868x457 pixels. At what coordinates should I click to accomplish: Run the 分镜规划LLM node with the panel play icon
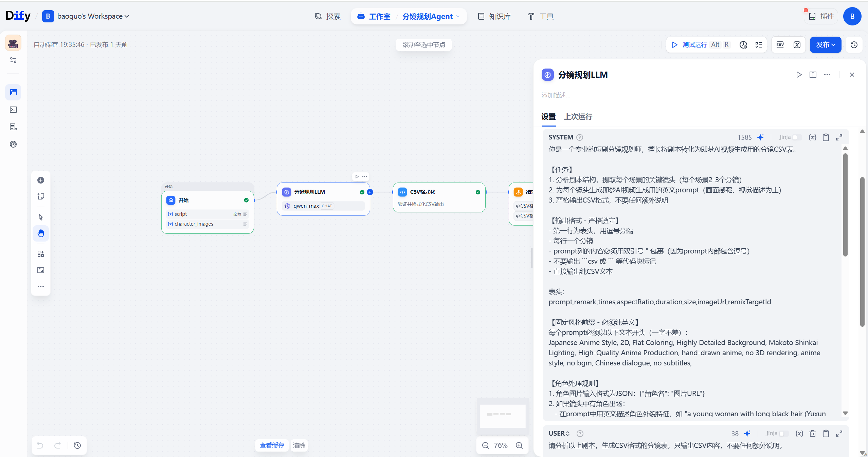click(x=799, y=75)
